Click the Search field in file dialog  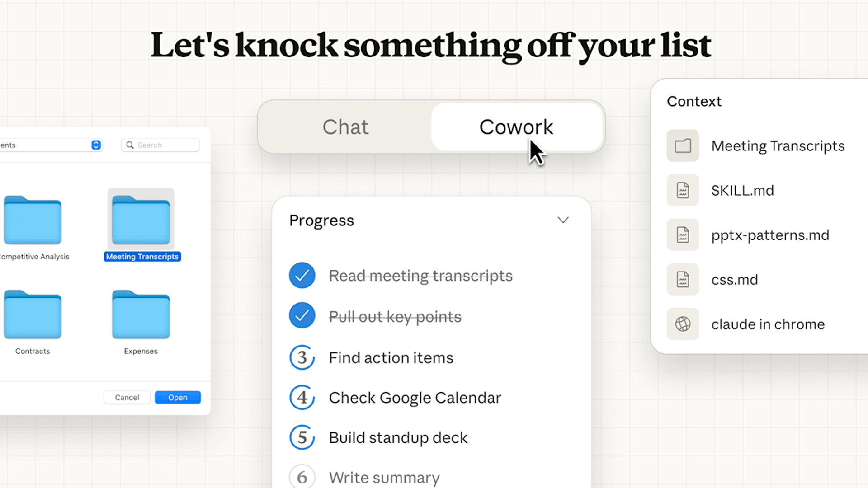coord(160,145)
